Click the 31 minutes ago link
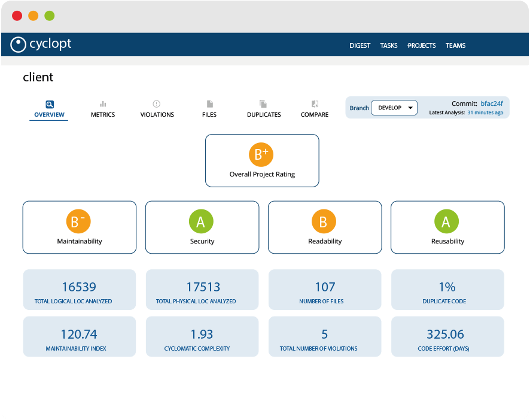Viewport: 530px width, 420px height. 485,112
